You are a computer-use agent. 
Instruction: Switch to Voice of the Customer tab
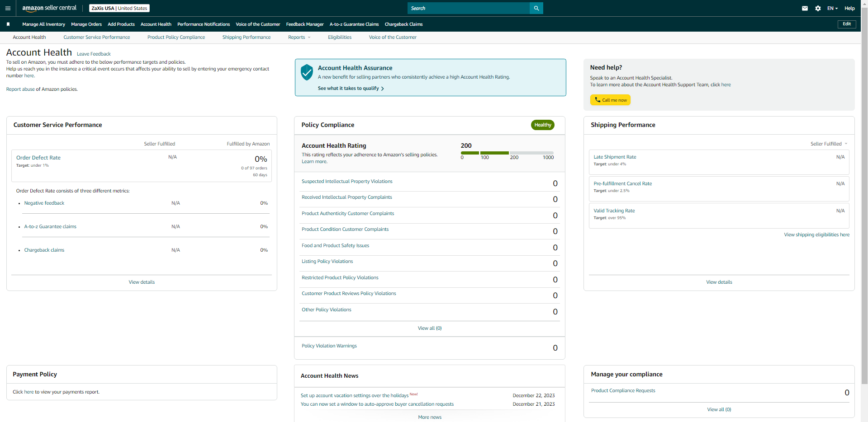pos(393,37)
